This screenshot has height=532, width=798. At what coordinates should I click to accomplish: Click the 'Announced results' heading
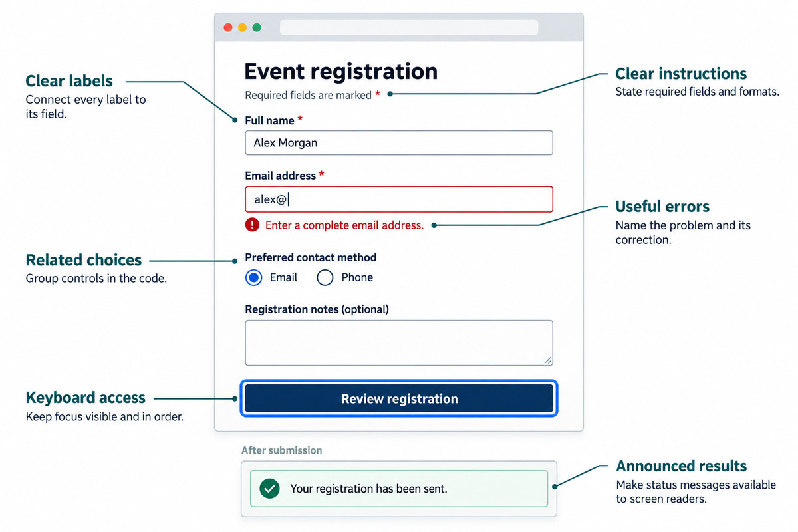[682, 465]
